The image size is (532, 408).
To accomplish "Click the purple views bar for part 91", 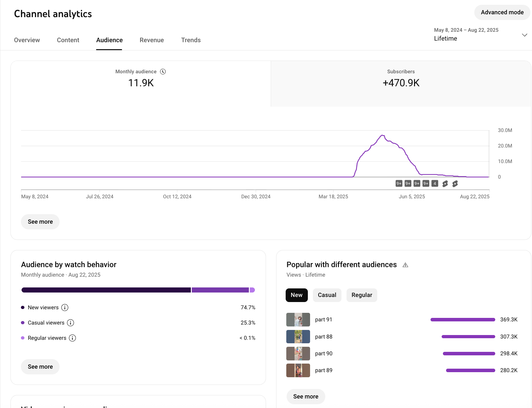I will click(x=463, y=320).
